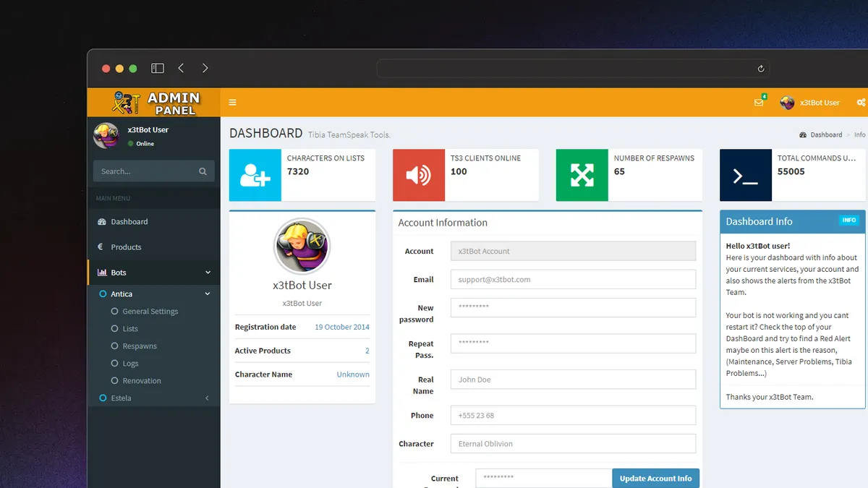Click the Update Account Info button
The width and height of the screenshot is (868, 488).
655,479
